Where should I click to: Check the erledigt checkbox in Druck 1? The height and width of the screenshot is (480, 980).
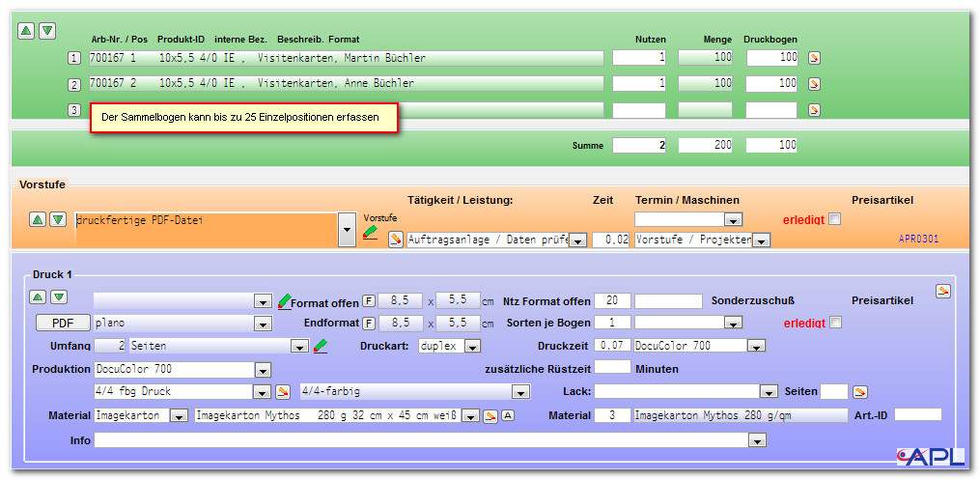834,323
